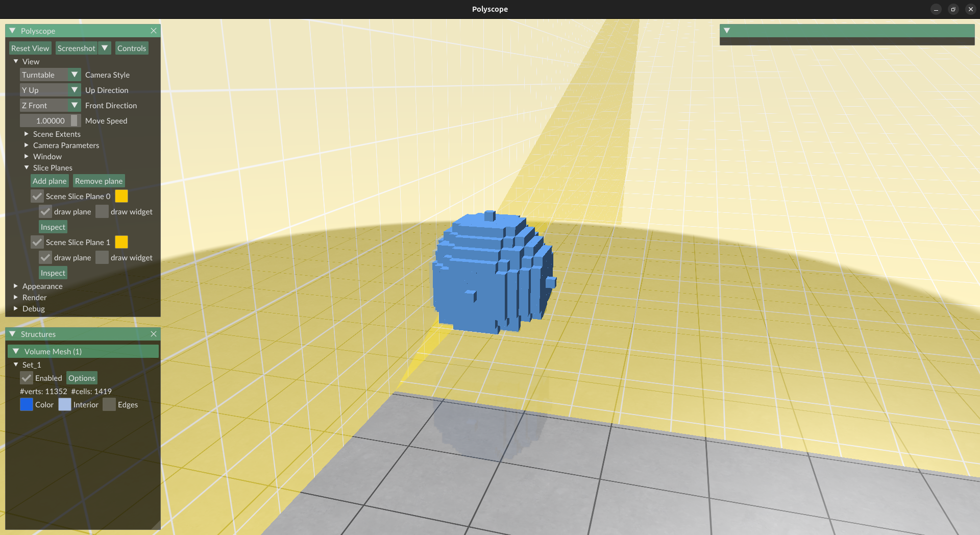Uncheck the Enabled checkbox for Set_1
The image size is (980, 535).
[27, 378]
